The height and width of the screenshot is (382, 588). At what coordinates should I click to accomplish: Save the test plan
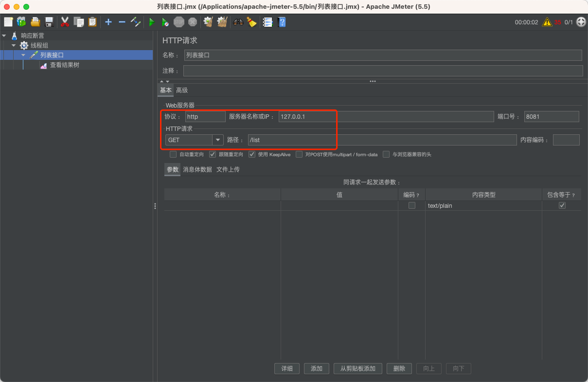tap(48, 22)
